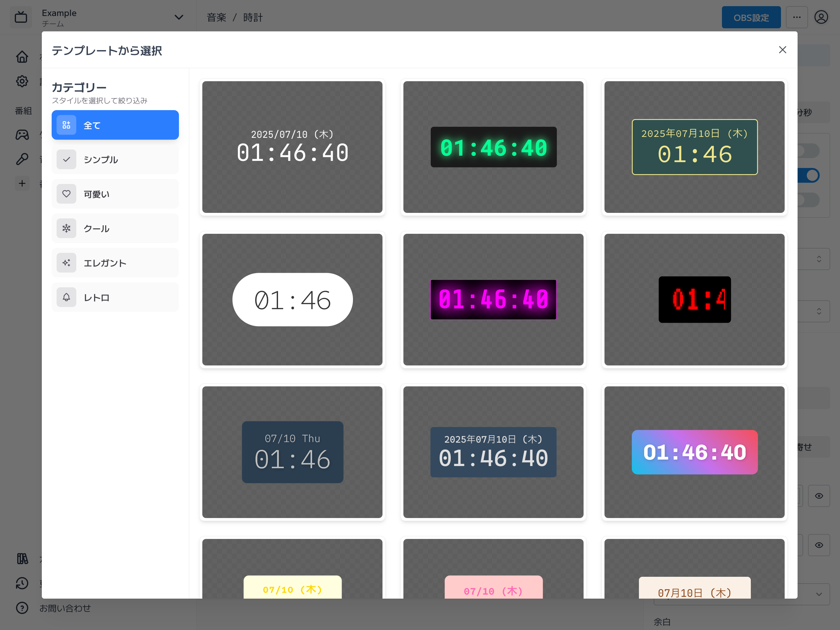Click the OBS設定 button
Viewport: 840px width, 630px height.
[x=751, y=18]
